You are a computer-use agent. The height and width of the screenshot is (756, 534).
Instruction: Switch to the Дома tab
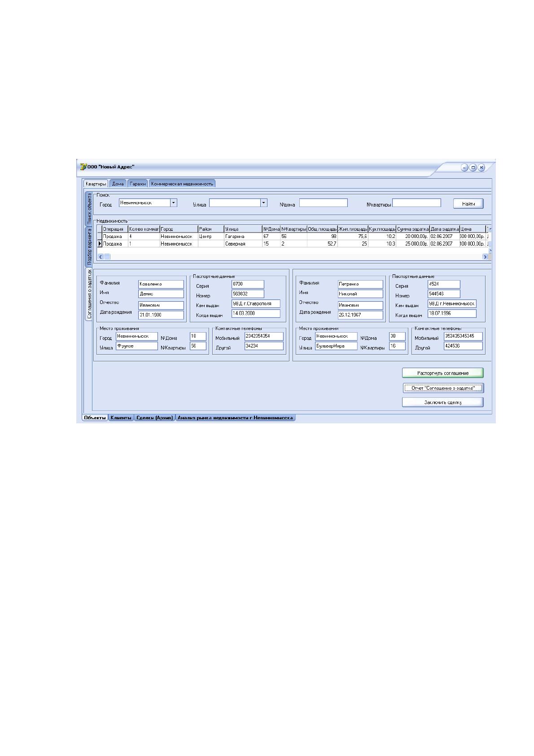pos(118,184)
